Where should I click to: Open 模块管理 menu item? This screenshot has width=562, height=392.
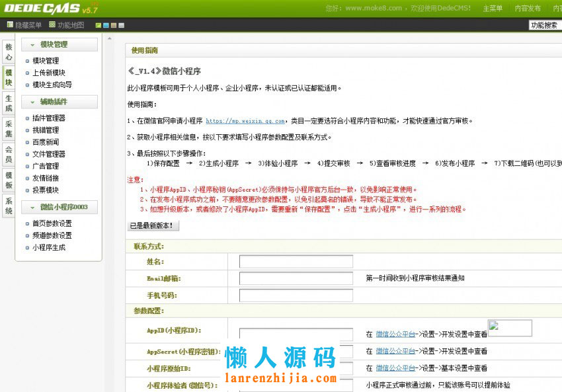point(46,61)
